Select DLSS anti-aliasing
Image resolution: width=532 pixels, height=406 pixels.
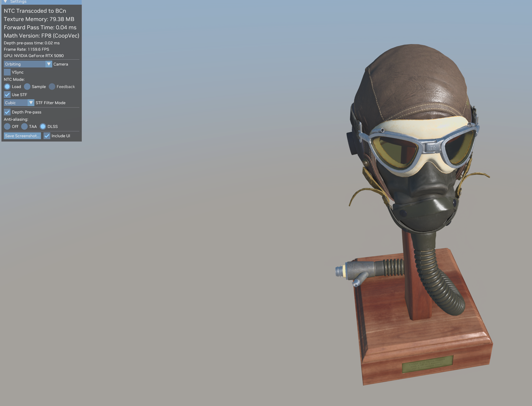(43, 126)
